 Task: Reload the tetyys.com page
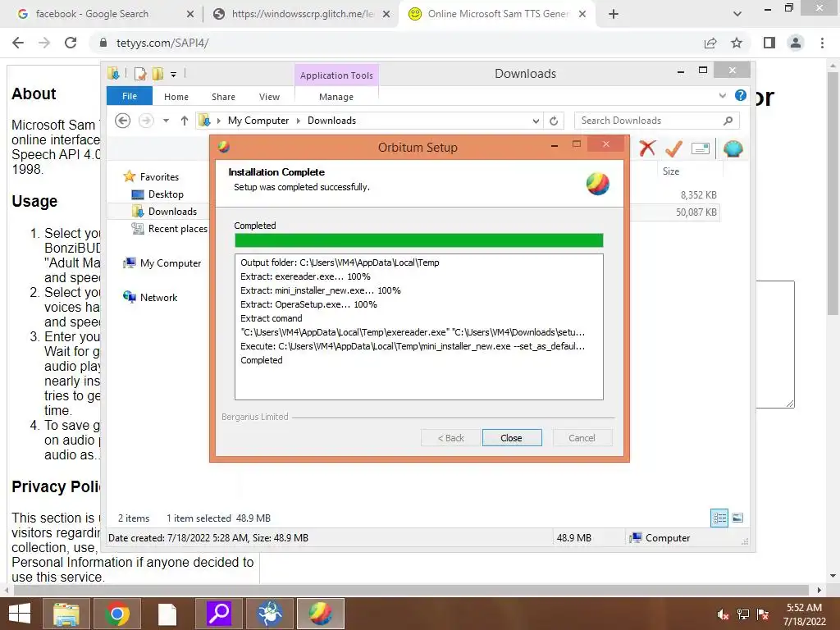[71, 43]
